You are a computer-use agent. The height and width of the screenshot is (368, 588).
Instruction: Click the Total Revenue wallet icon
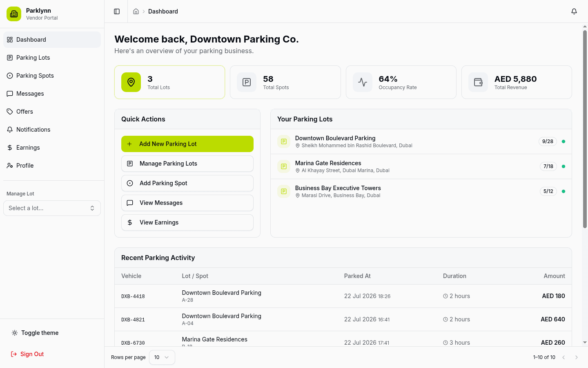(478, 82)
